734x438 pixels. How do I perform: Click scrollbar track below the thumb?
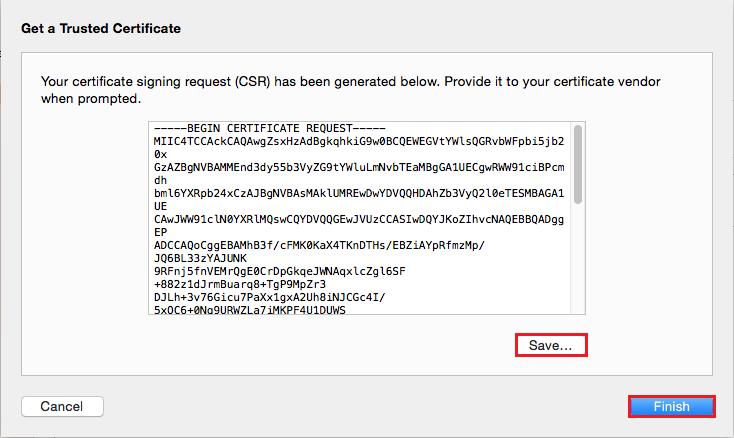(x=579, y=260)
